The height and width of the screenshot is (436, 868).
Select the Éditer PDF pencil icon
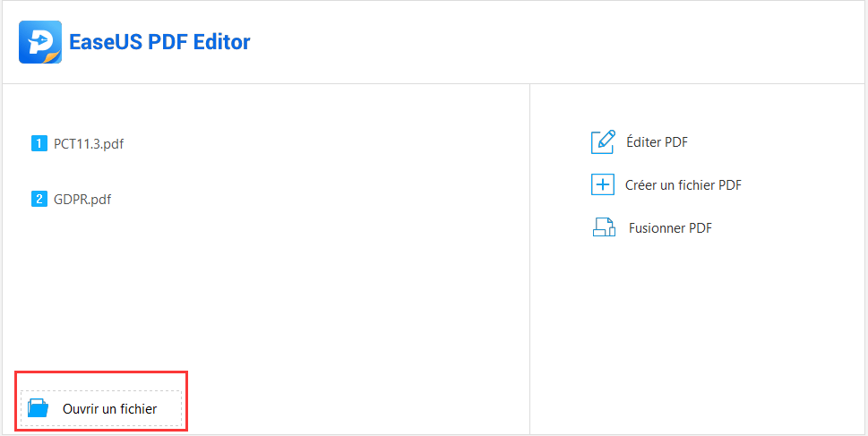pyautogui.click(x=603, y=141)
